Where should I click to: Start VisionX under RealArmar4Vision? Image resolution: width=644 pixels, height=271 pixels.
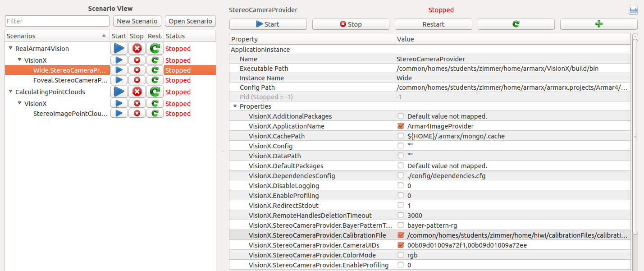coord(119,60)
